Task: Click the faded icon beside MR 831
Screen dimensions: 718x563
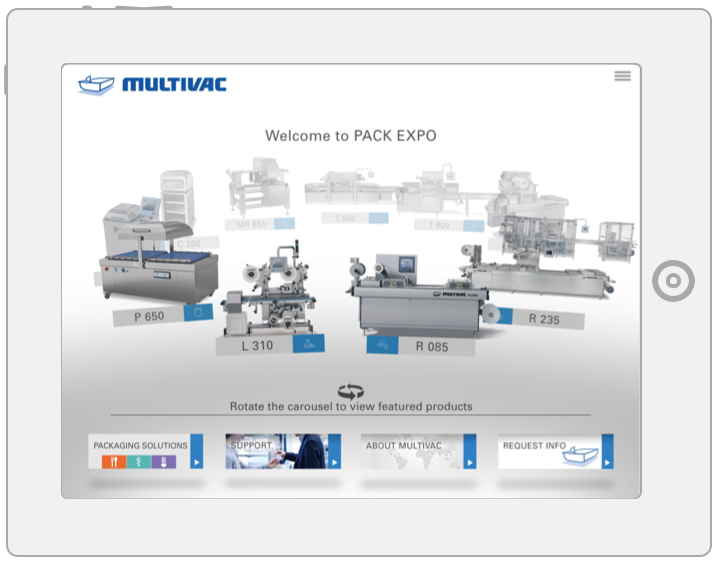Action: [x=284, y=223]
